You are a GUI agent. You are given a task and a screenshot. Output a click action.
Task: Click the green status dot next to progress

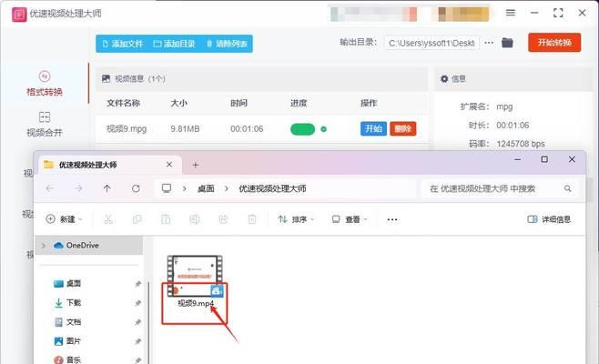323,129
